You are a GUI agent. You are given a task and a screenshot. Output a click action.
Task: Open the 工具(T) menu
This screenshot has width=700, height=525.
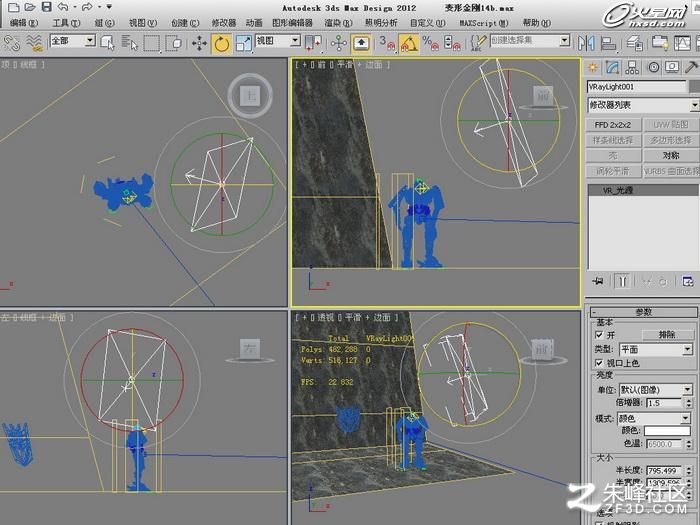[67, 23]
